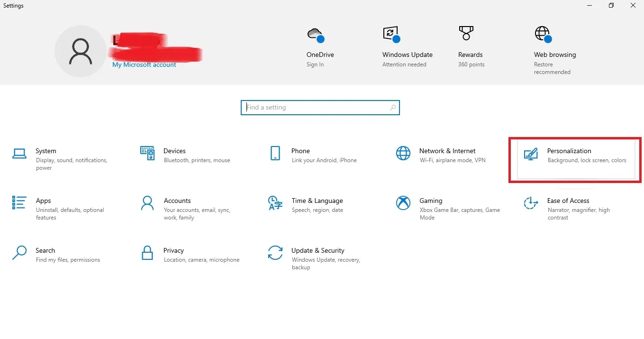Viewport: 644px width, 339px height.
Task: Click the Accounts person icon
Action: point(147,203)
